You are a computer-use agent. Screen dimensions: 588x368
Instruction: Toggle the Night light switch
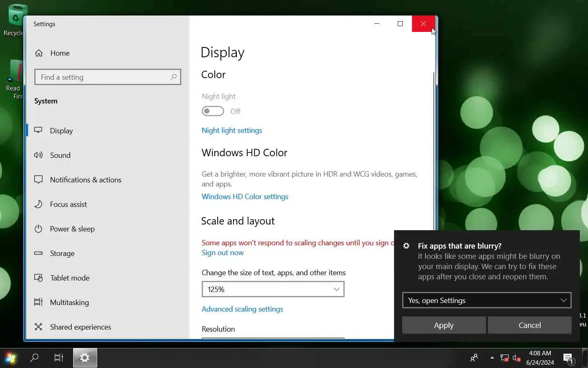click(213, 111)
